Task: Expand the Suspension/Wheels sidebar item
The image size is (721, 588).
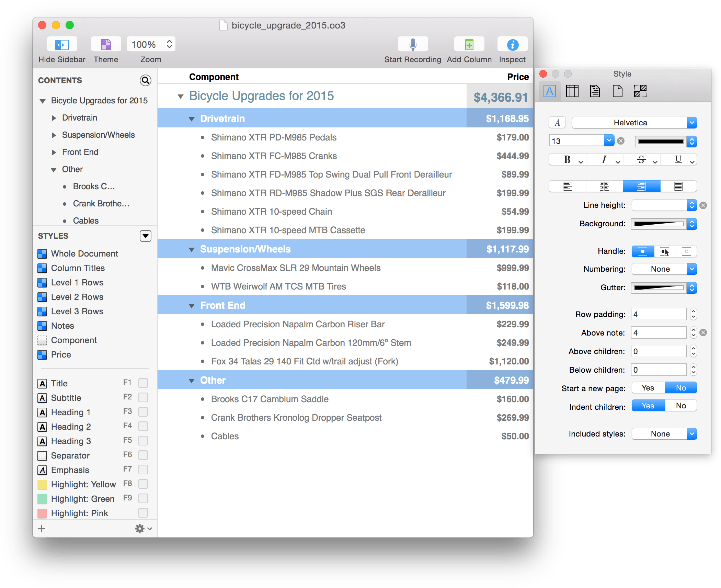Action: [53, 135]
